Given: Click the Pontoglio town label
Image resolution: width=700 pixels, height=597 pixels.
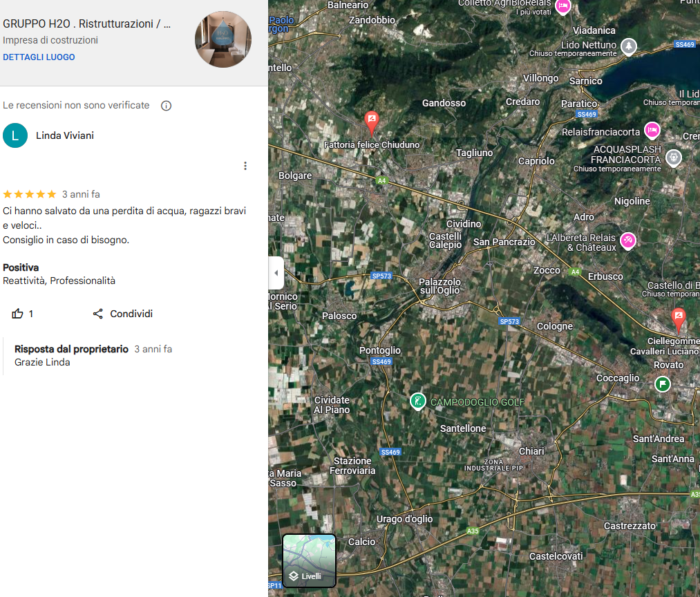Looking at the screenshot, I should 380,350.
